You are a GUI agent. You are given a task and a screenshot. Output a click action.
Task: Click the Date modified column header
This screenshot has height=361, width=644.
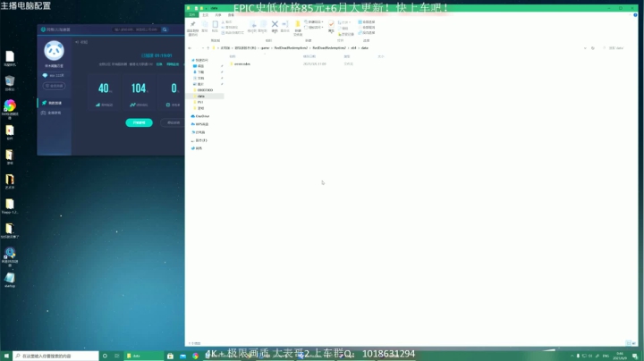tap(309, 56)
